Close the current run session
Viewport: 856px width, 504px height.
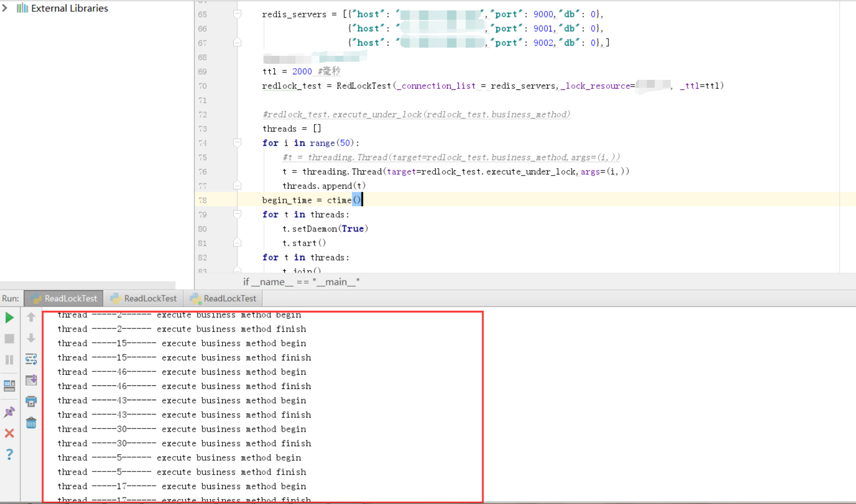(x=10, y=433)
